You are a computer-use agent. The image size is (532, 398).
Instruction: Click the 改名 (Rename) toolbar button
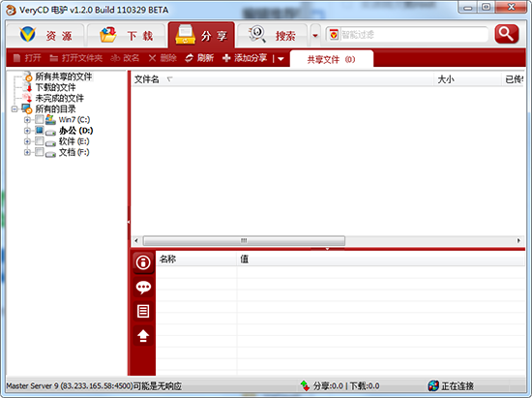tap(125, 58)
